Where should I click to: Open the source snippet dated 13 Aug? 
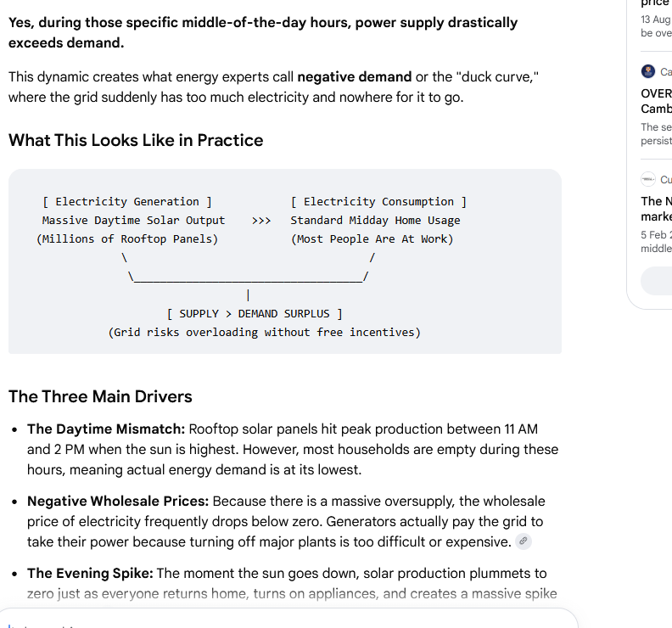click(656, 26)
